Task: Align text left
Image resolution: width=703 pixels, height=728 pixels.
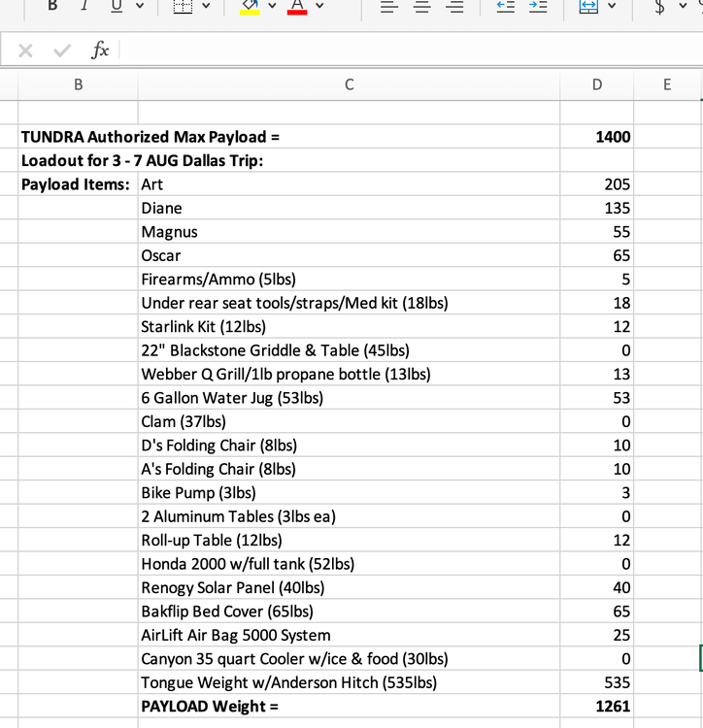Action: (x=388, y=7)
